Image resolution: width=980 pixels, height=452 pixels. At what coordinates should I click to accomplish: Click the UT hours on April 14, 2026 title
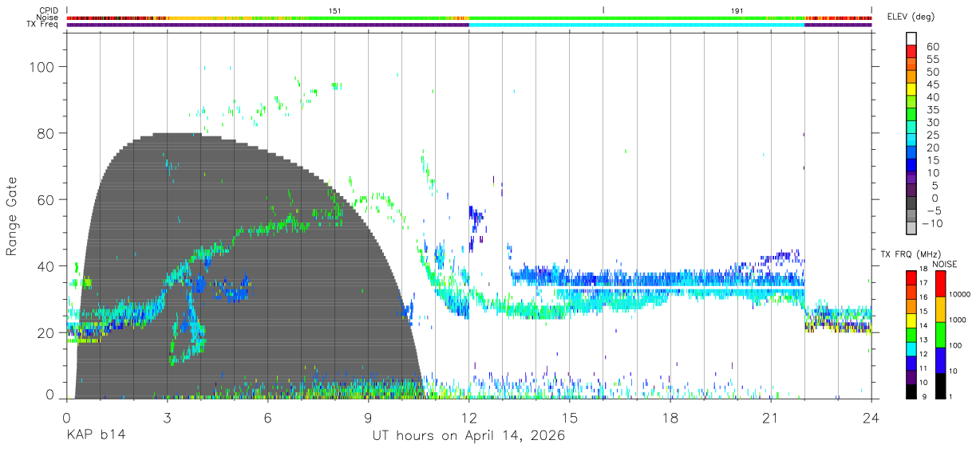[468, 436]
